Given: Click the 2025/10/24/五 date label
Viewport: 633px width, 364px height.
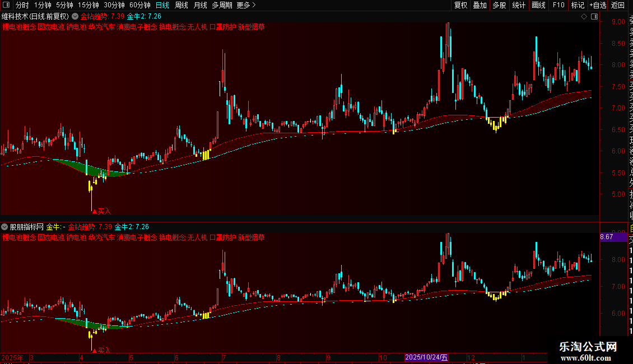Looking at the screenshot, I should 426,357.
